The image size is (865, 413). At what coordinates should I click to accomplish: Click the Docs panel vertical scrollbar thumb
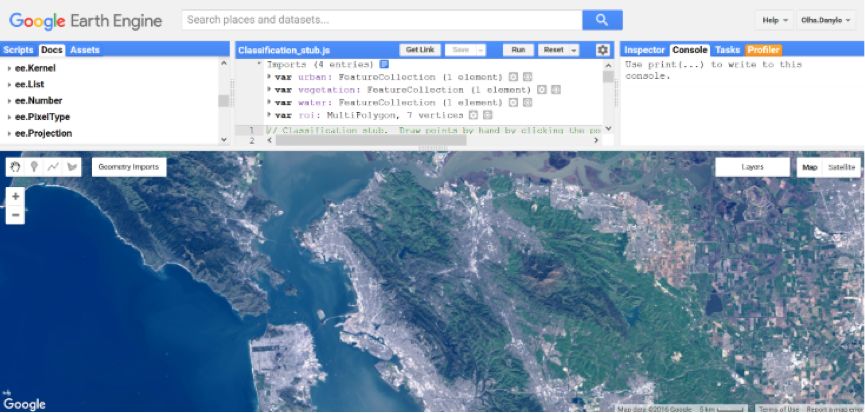coord(223,100)
